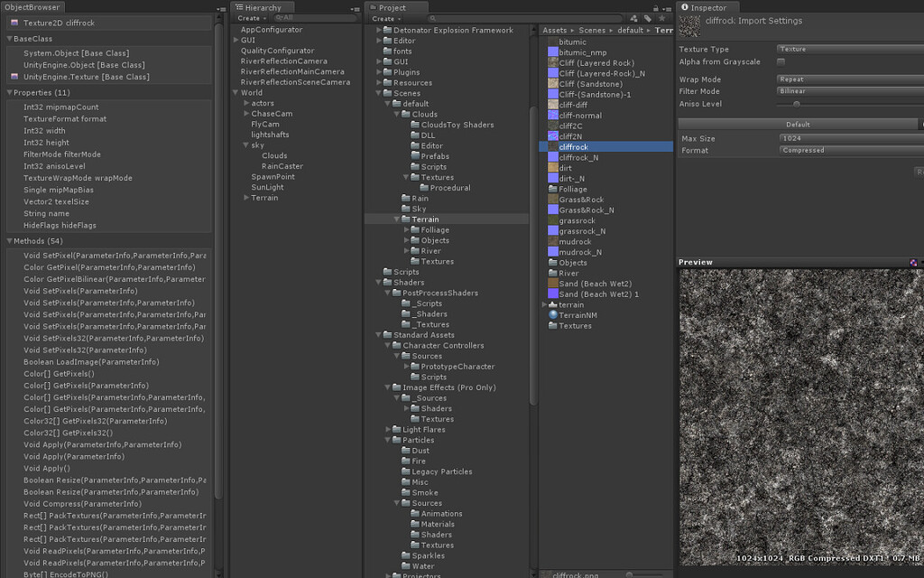924x578 pixels.
Task: Switch to the Project tab
Action: coord(394,7)
